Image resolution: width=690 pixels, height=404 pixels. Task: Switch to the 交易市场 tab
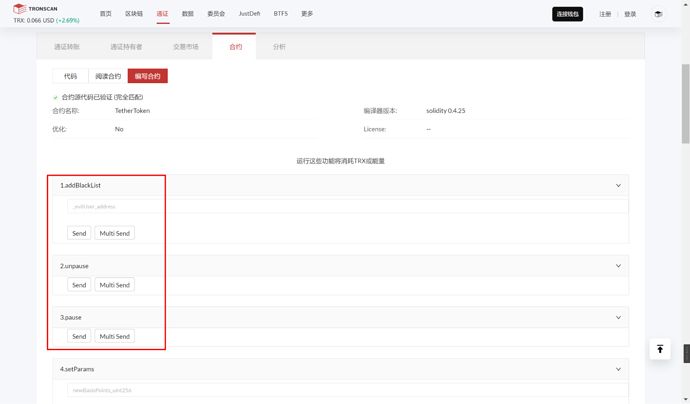click(x=186, y=47)
